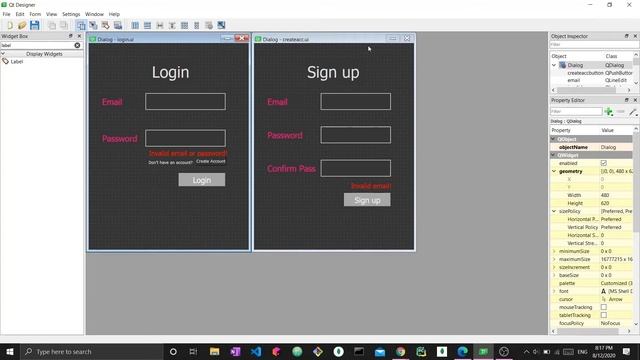
Task: Float the Widget Box panel
Action: [x=70, y=36]
